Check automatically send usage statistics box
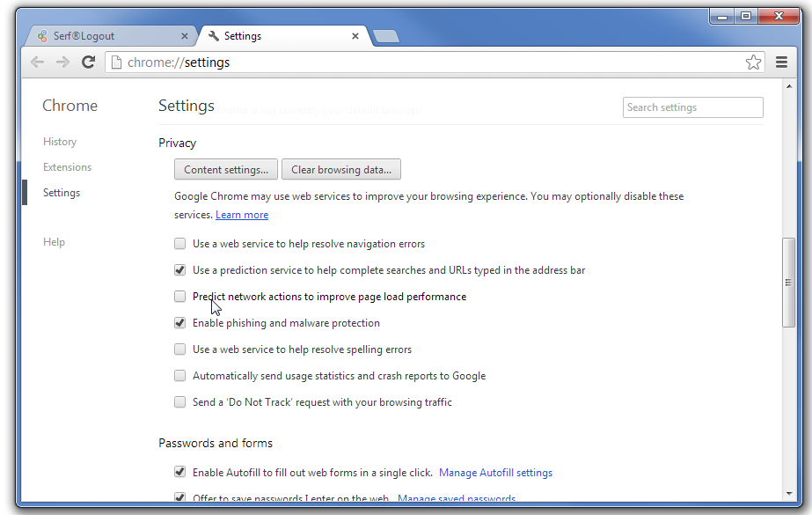This screenshot has width=812, height=515. pos(179,376)
